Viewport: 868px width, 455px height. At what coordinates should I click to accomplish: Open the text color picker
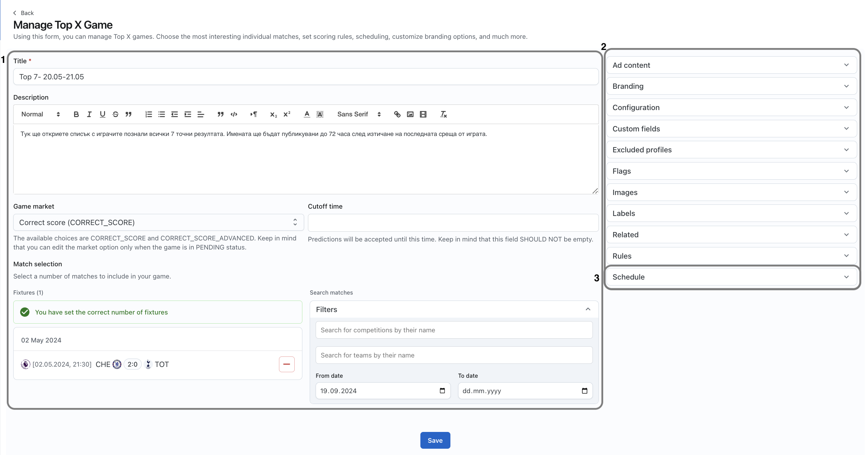pos(307,114)
